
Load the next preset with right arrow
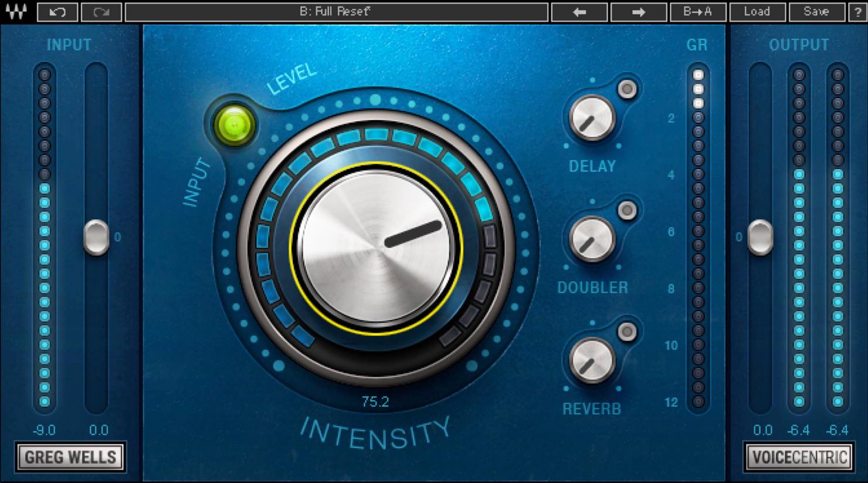(639, 12)
